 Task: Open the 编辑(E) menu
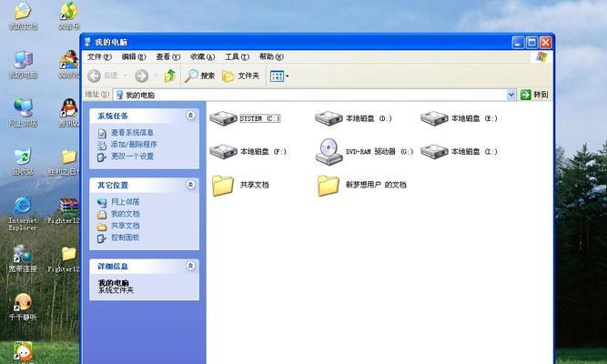pos(134,57)
